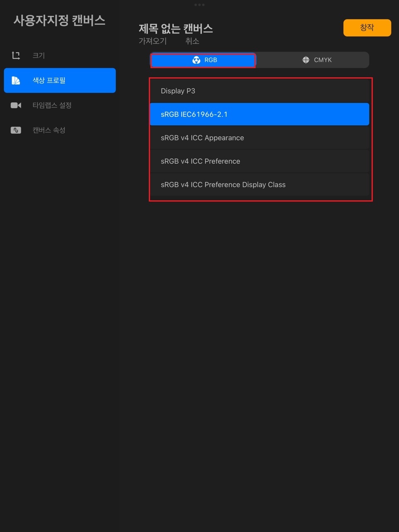Open 타임랩스 설정

pos(60,105)
